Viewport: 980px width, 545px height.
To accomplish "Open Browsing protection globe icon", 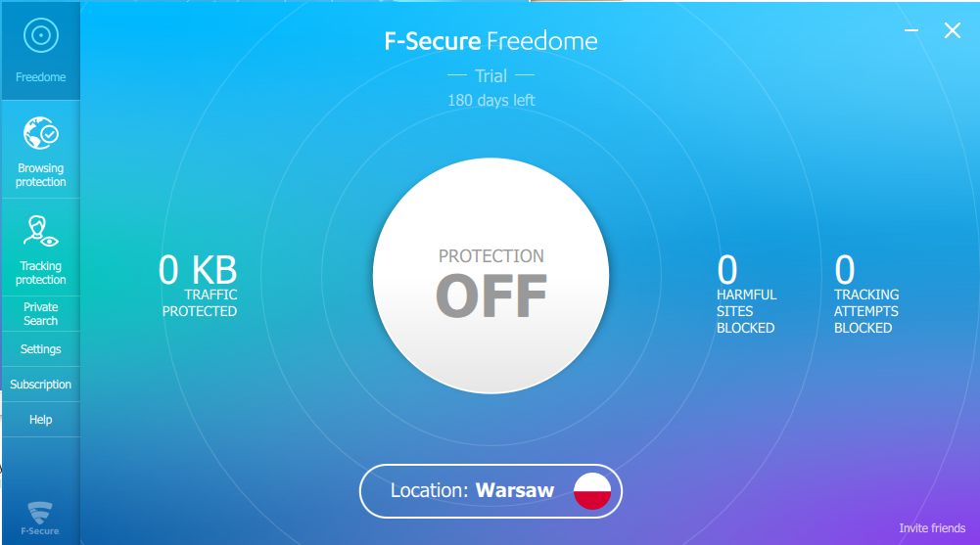I will click(x=40, y=134).
